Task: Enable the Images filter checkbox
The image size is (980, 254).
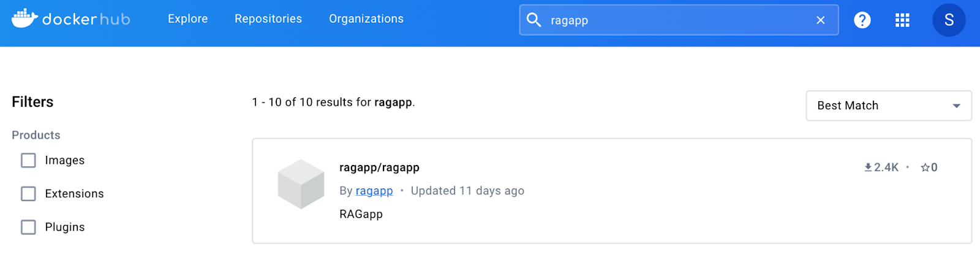Action: (28, 160)
